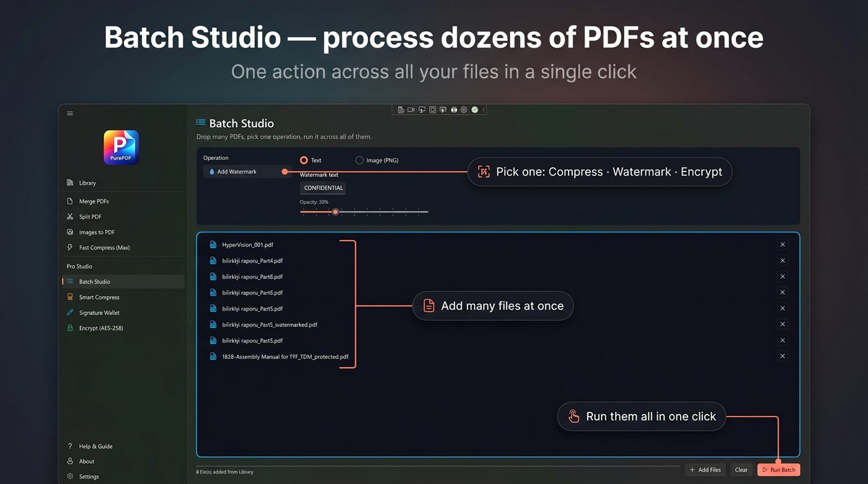This screenshot has height=484, width=868.
Task: Remove raporu_Part4.pdf with its X button
Action: point(782,261)
